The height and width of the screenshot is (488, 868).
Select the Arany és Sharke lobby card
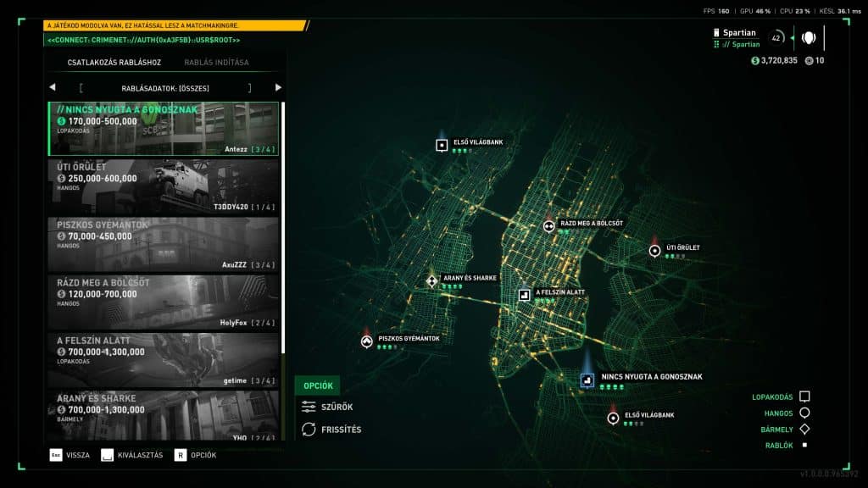tap(164, 416)
